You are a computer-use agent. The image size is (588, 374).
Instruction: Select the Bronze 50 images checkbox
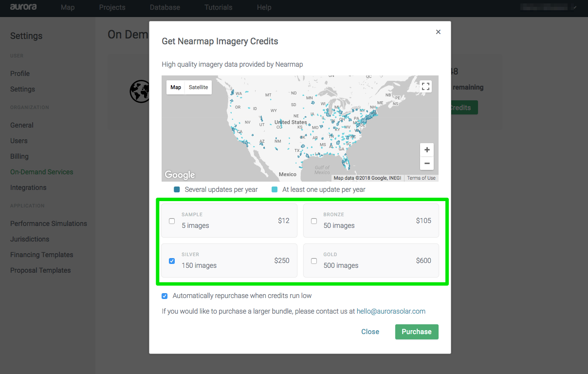coord(314,221)
